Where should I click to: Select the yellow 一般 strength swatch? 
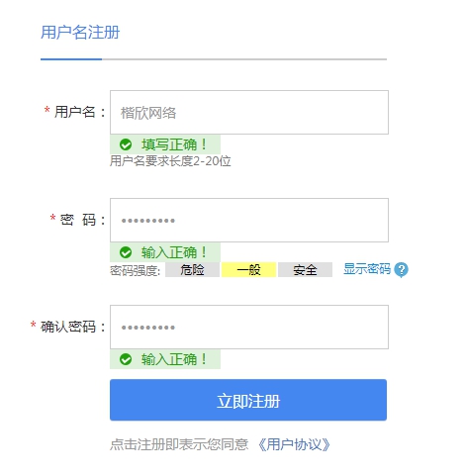tap(248, 270)
